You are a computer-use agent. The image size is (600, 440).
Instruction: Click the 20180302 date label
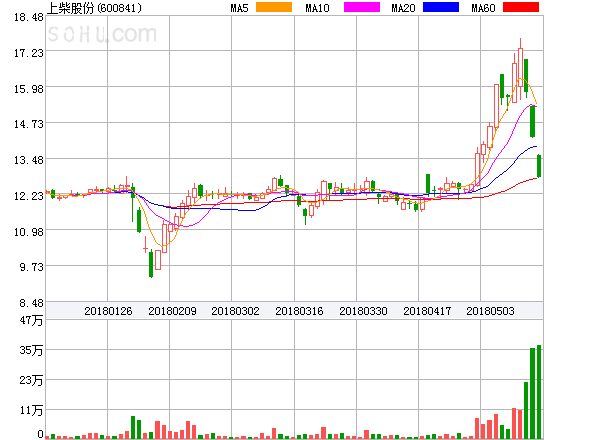tap(235, 311)
